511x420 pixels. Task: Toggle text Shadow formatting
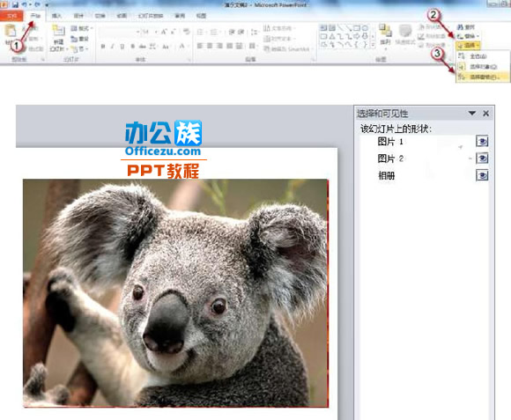pos(133,47)
